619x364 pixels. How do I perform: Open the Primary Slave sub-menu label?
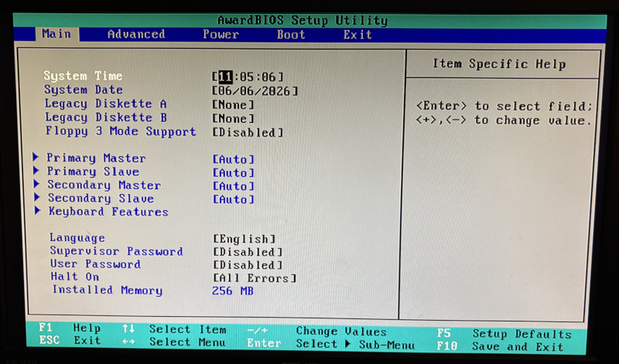(x=93, y=172)
